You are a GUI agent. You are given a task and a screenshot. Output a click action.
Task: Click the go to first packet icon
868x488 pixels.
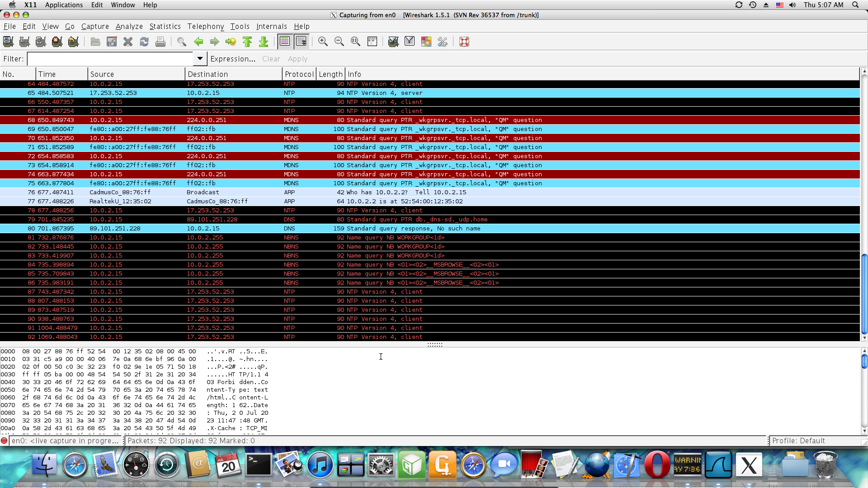247,42
